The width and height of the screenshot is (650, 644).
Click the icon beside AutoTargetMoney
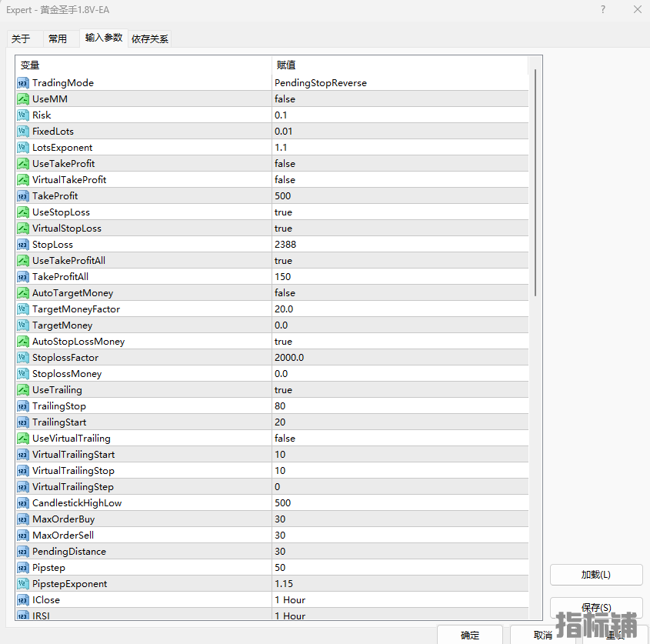point(23,293)
